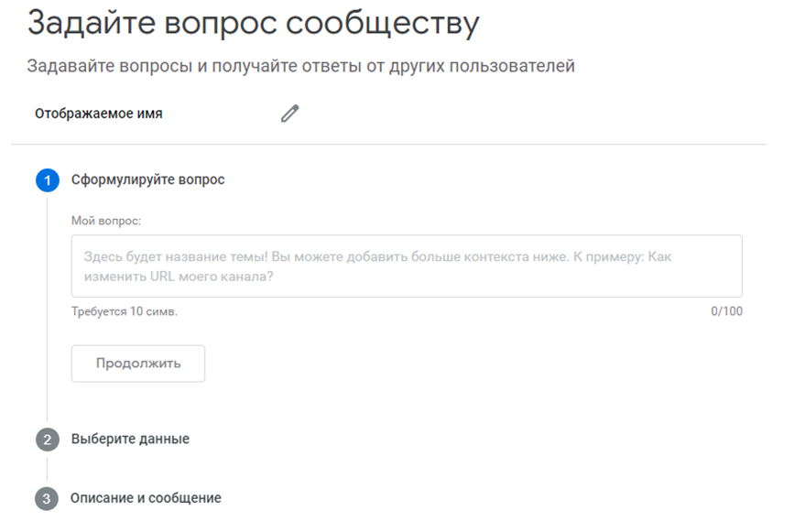Click the gray step 3 circle
The image size is (805, 532).
tap(47, 499)
